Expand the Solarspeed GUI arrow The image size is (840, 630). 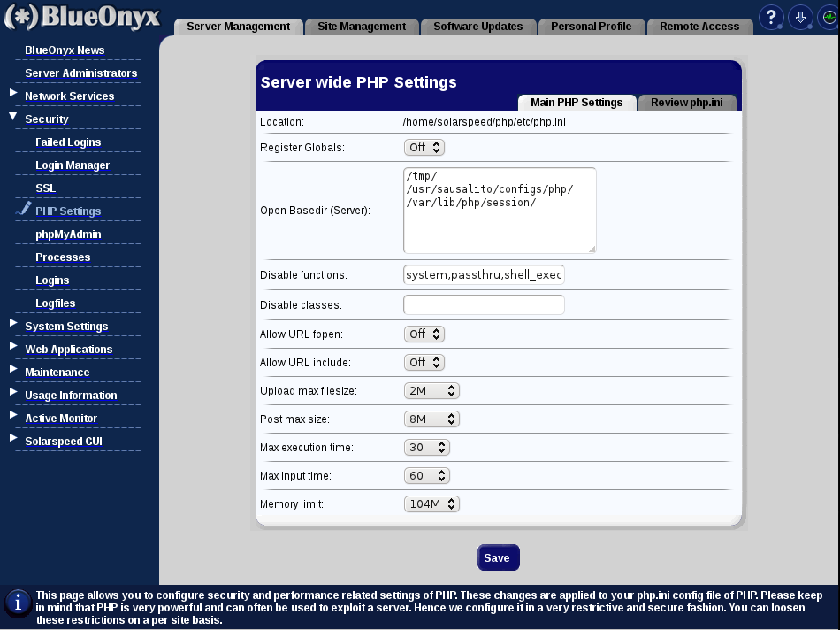click(13, 438)
